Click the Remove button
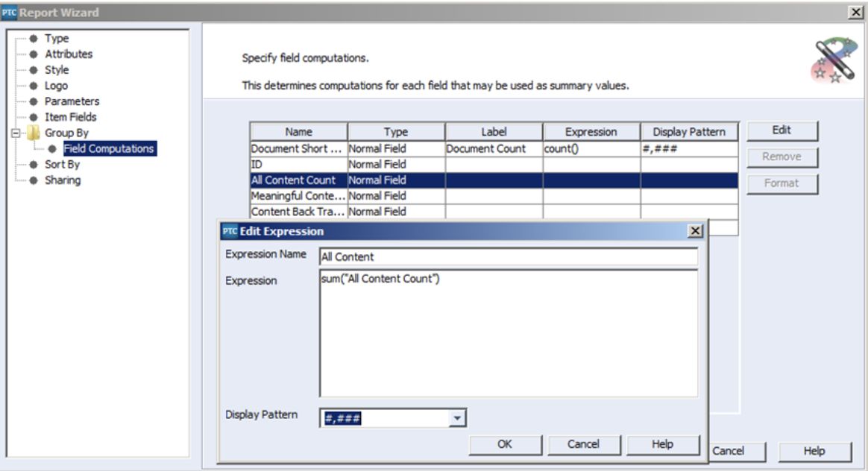This screenshot has height=471, width=868. click(781, 157)
